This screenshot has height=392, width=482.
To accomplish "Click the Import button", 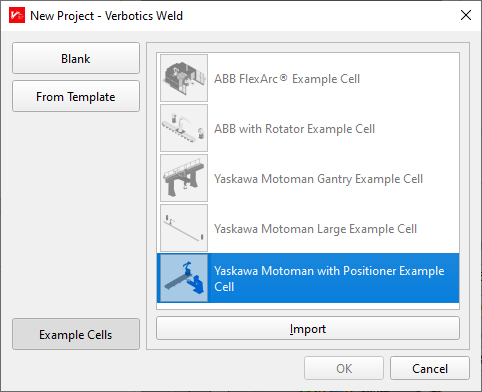I will pyautogui.click(x=308, y=329).
